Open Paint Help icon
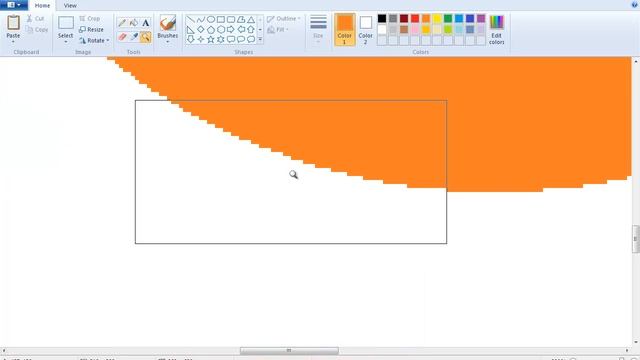 pyautogui.click(x=635, y=4)
